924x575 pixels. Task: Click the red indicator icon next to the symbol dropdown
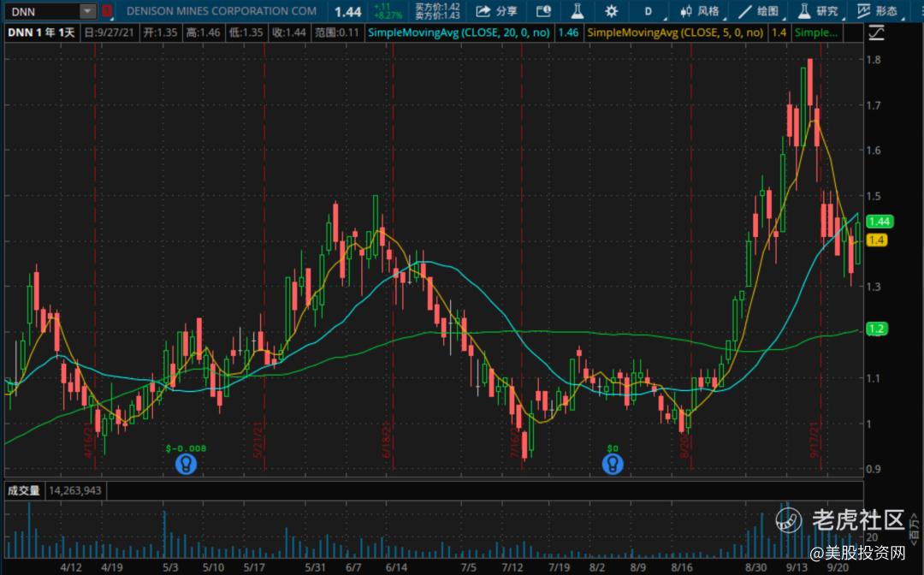pyautogui.click(x=106, y=10)
